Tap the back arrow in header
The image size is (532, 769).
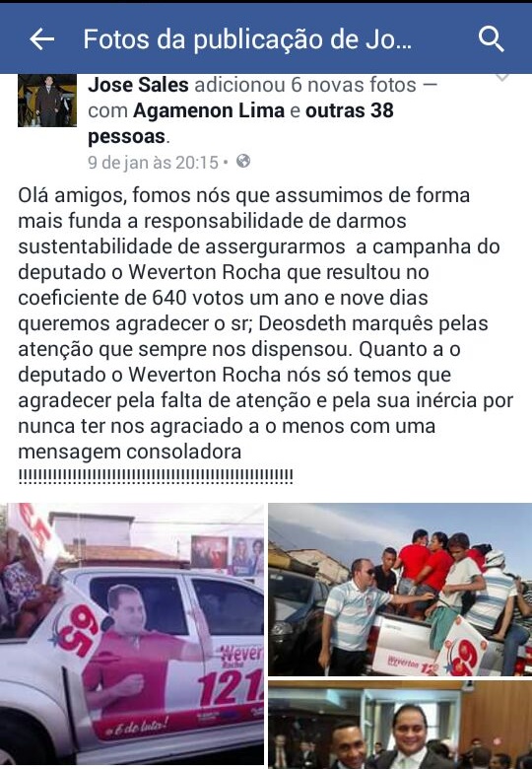click(x=41, y=38)
